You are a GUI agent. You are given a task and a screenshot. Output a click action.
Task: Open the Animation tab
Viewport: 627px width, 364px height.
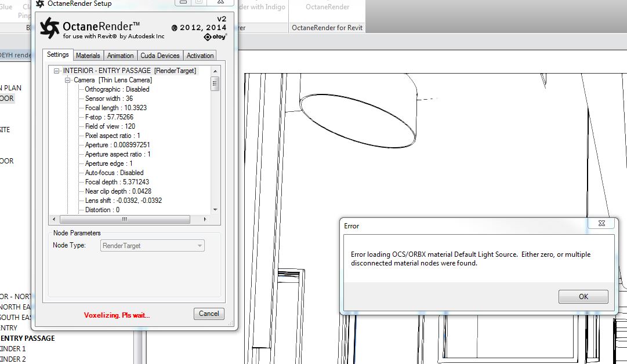(x=121, y=56)
